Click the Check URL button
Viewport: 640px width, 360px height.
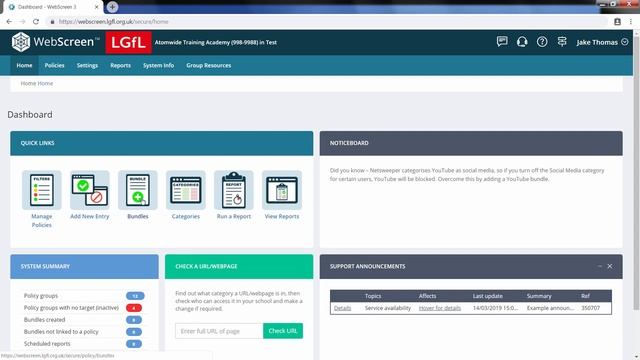point(283,331)
